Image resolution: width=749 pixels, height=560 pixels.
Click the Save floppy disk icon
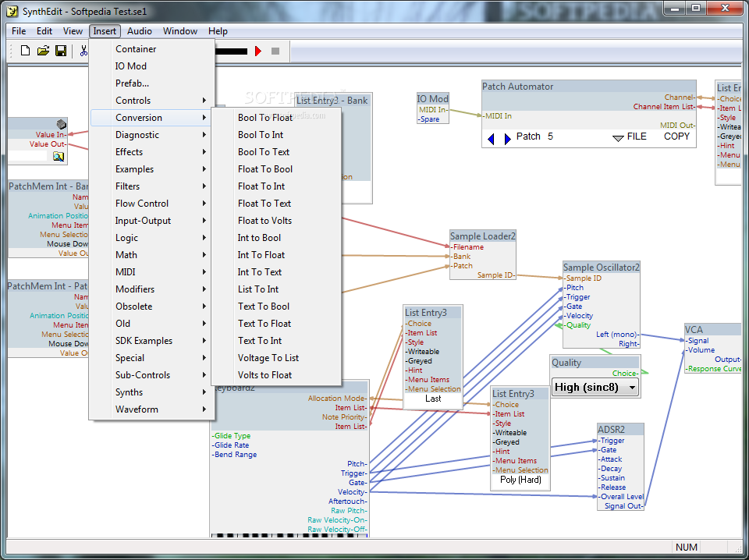(x=61, y=51)
